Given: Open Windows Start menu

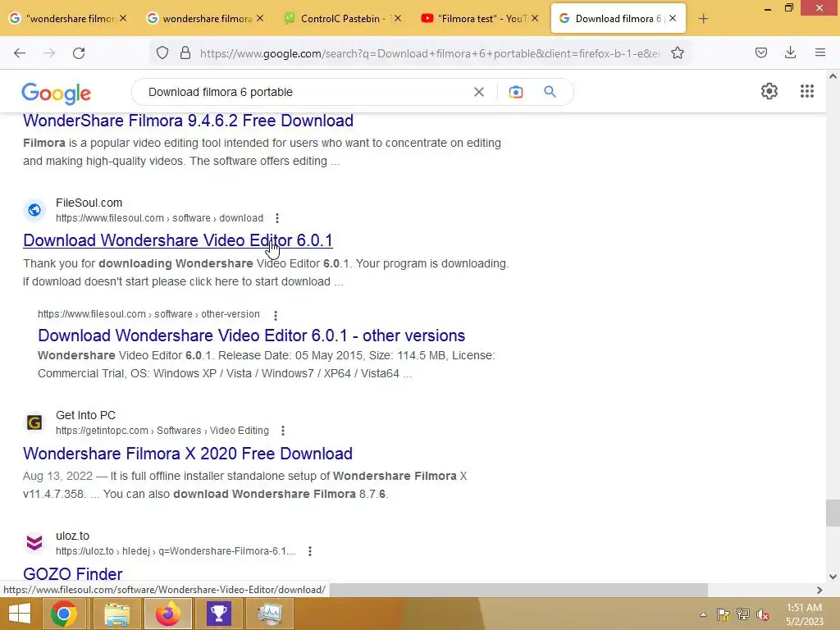Looking at the screenshot, I should tap(20, 614).
